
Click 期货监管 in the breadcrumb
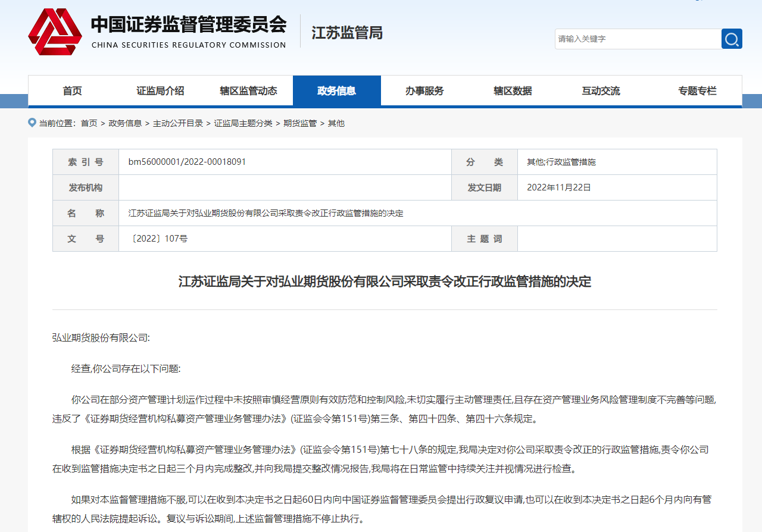(x=300, y=123)
